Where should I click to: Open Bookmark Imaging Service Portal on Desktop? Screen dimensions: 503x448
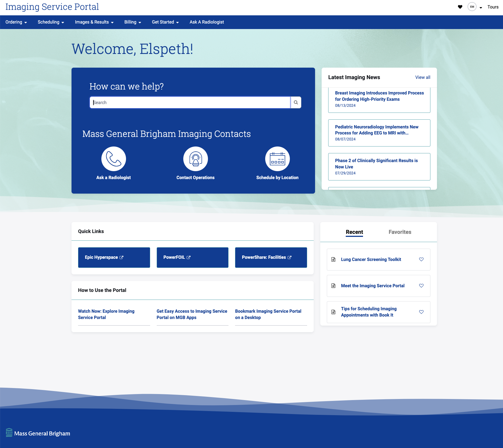coord(268,314)
